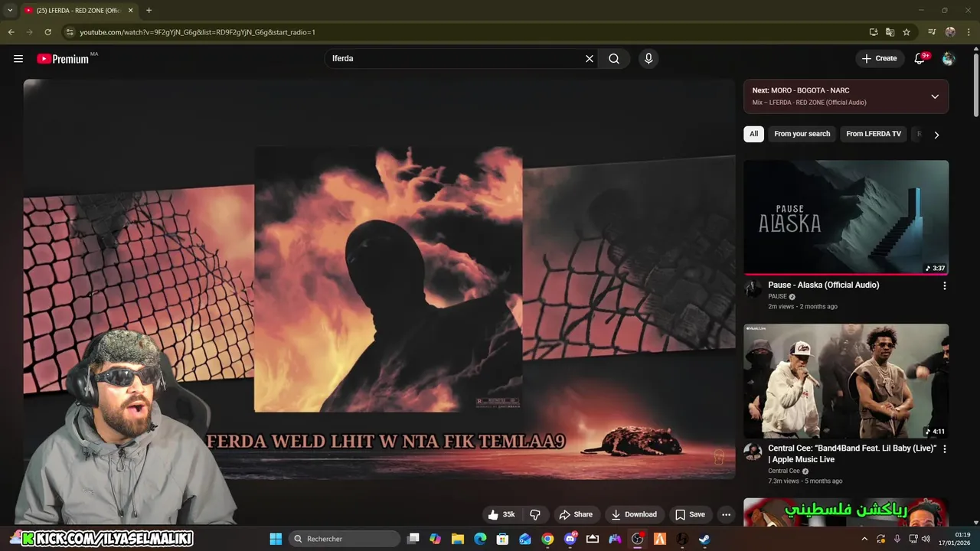The width and height of the screenshot is (980, 551).
Task: Open YouTube notifications bell
Action: [920, 58]
